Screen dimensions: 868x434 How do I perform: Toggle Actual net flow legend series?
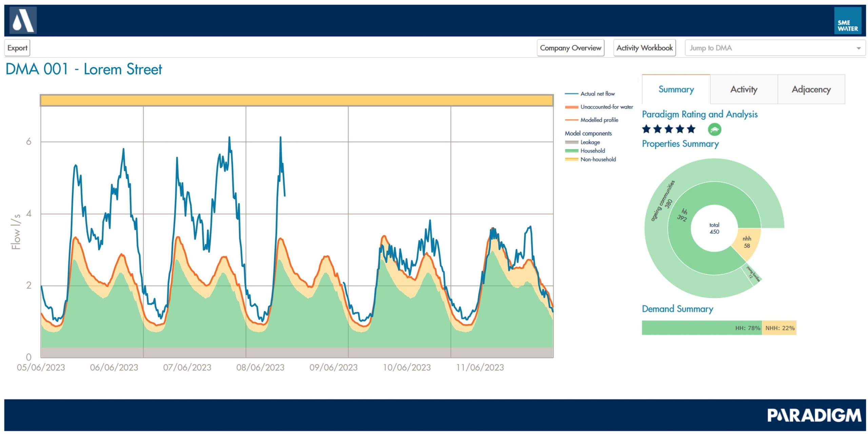597,94
